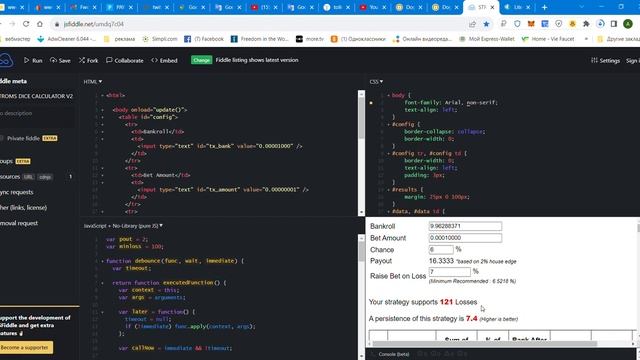Screen dimensions: 640x360
Task: Click the Raise Bet on Loss field
Action: pos(450,272)
